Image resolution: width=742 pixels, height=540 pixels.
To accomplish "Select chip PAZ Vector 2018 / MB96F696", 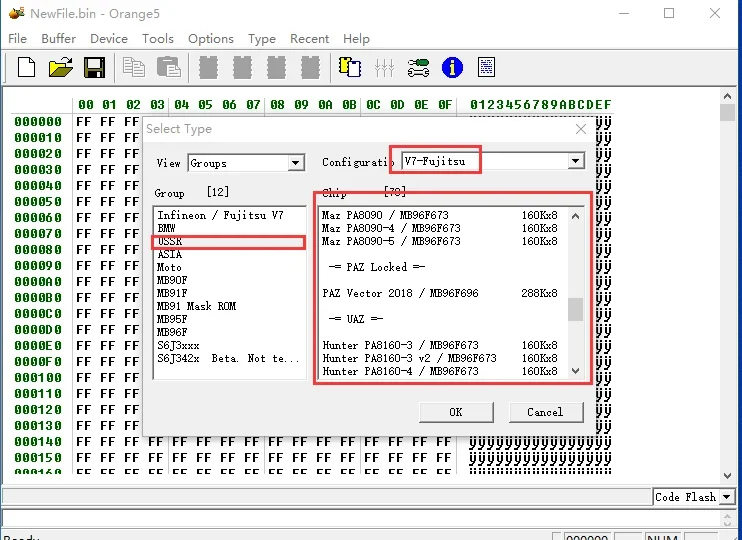I will [443, 293].
